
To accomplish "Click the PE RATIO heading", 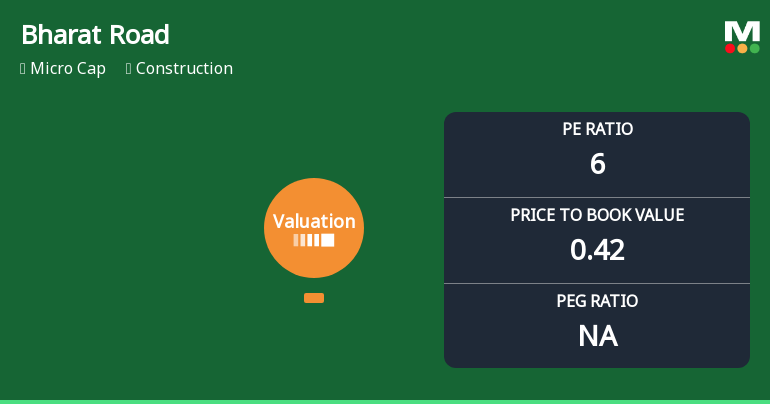I will (x=597, y=129).
